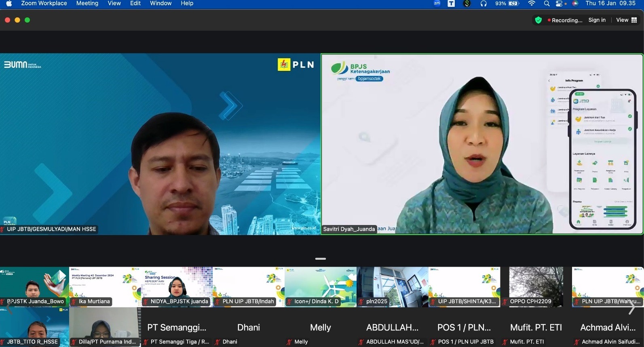Click the Zoom status icon in menu bar

[437, 3]
